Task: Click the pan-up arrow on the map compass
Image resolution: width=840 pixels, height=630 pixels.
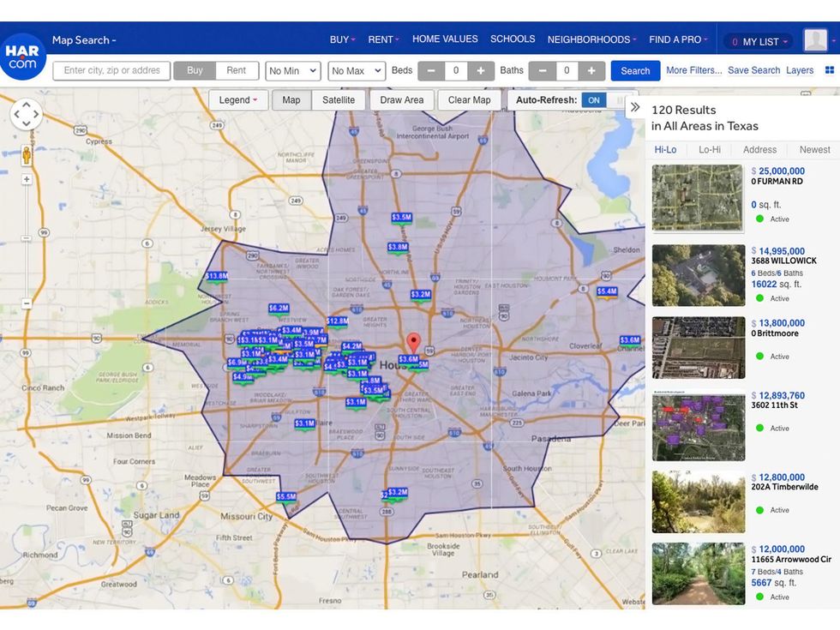Action: click(x=27, y=103)
